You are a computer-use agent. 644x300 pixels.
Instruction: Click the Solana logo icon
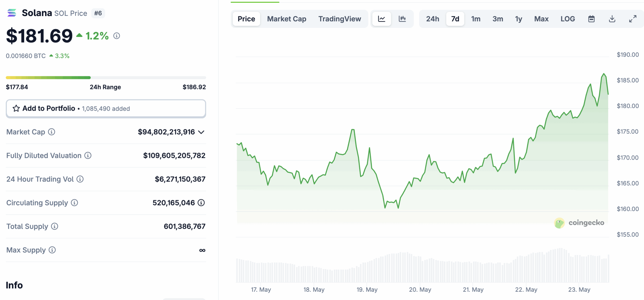12,13
